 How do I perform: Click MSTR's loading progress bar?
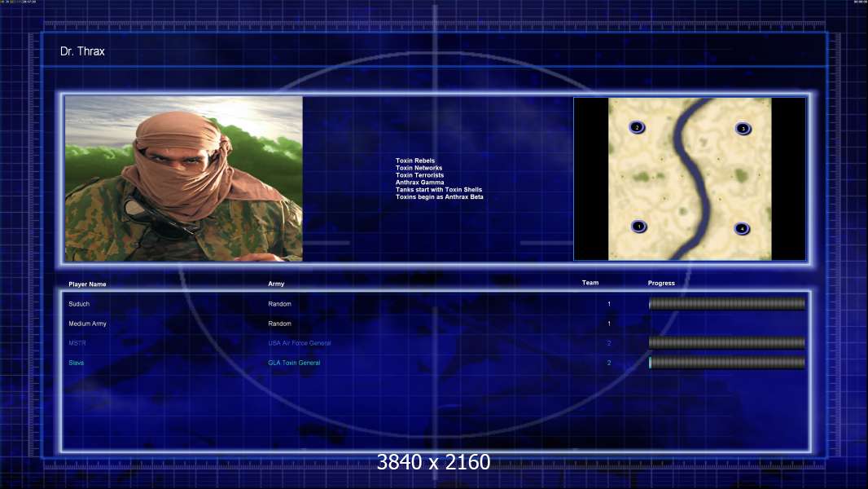(x=727, y=343)
